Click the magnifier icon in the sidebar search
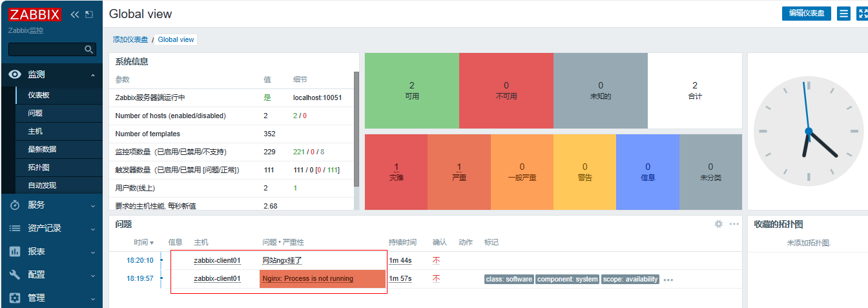 coord(89,50)
